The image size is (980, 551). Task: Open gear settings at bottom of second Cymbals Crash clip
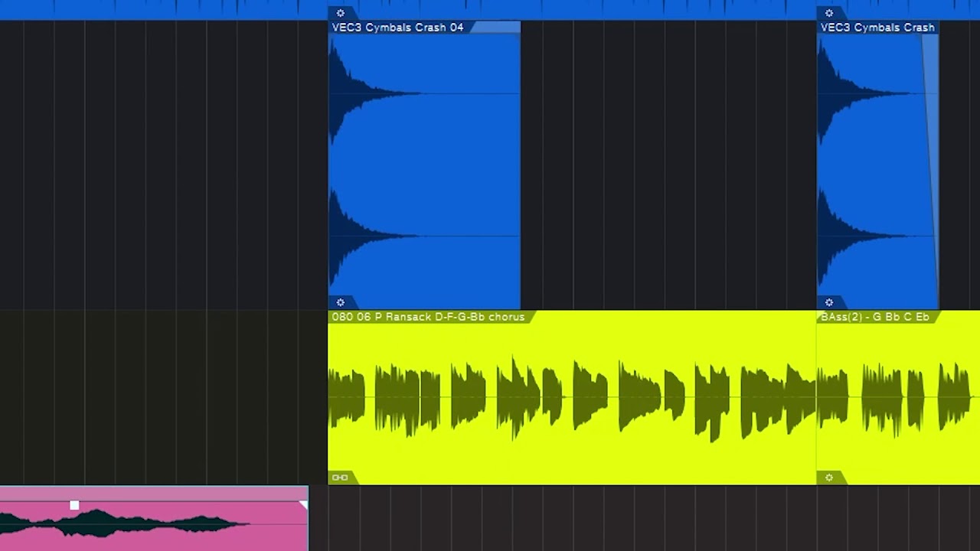click(829, 302)
